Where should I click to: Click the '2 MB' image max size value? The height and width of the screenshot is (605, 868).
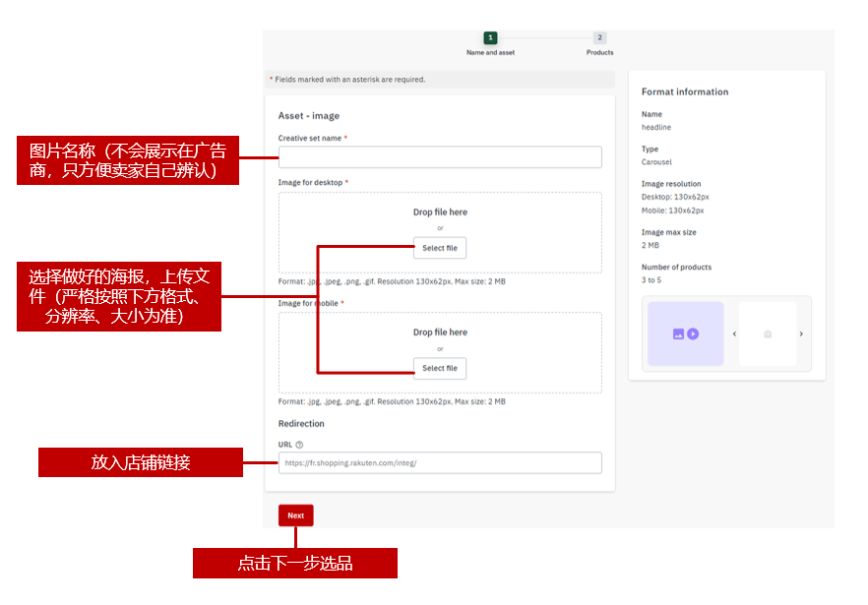pyautogui.click(x=651, y=245)
